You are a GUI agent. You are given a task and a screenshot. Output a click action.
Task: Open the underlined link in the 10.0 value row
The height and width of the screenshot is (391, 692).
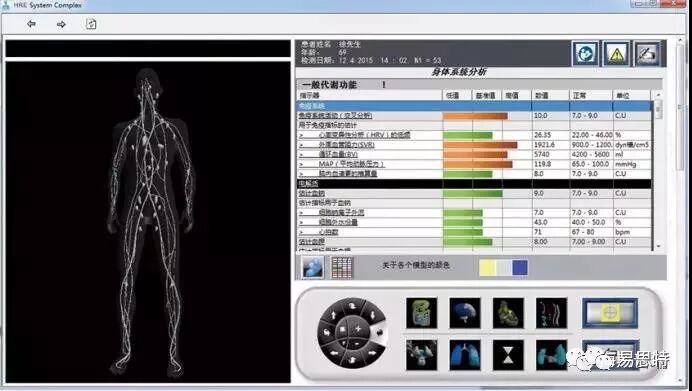pyautogui.click(x=335, y=116)
